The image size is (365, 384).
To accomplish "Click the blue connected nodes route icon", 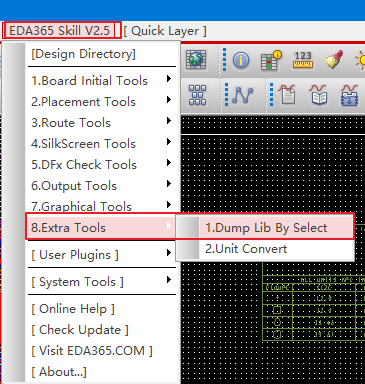I will 242,96.
